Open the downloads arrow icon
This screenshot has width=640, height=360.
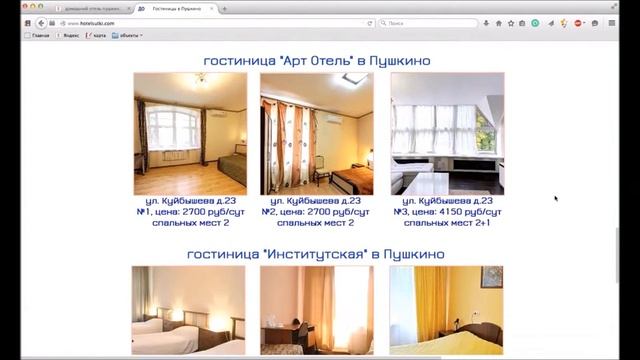[486, 23]
